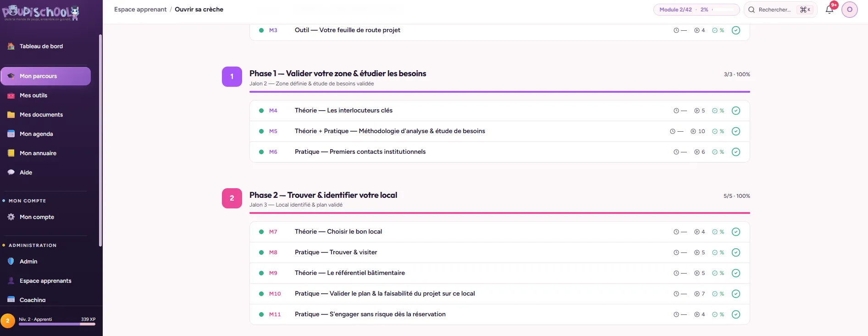Open Mon compte in sidebar
This screenshot has width=868, height=336.
(46, 217)
